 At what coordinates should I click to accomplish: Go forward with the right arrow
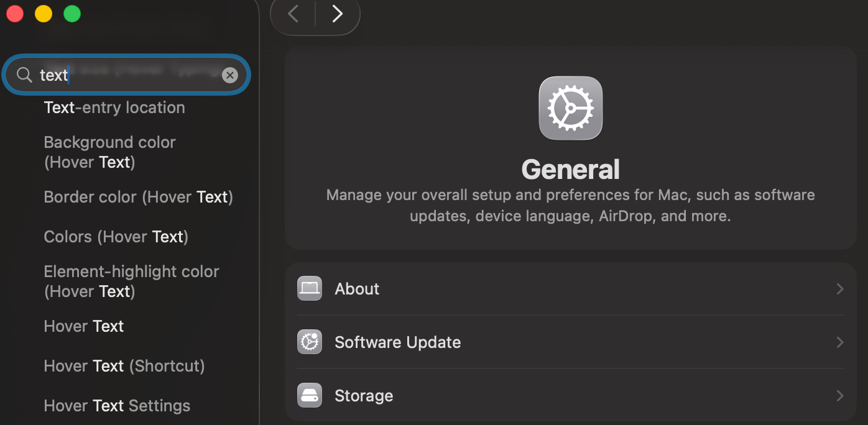pos(337,14)
